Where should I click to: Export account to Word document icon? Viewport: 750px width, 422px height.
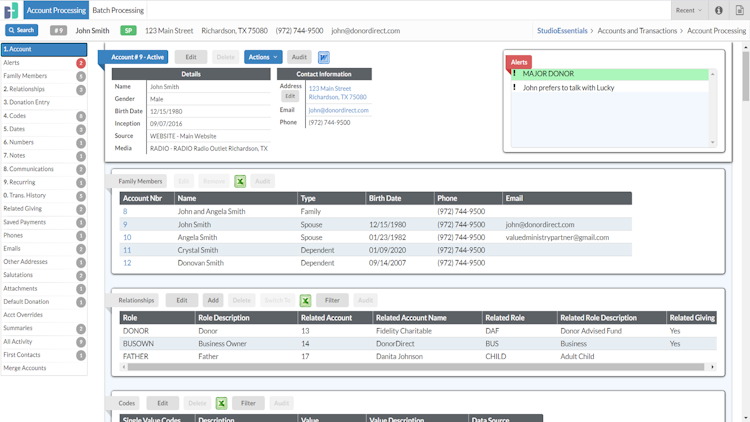tap(323, 57)
